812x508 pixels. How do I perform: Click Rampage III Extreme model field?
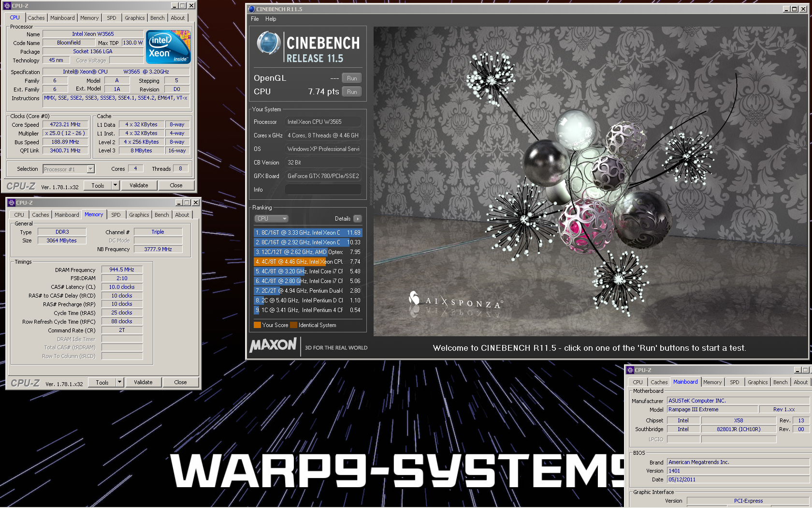(712, 409)
